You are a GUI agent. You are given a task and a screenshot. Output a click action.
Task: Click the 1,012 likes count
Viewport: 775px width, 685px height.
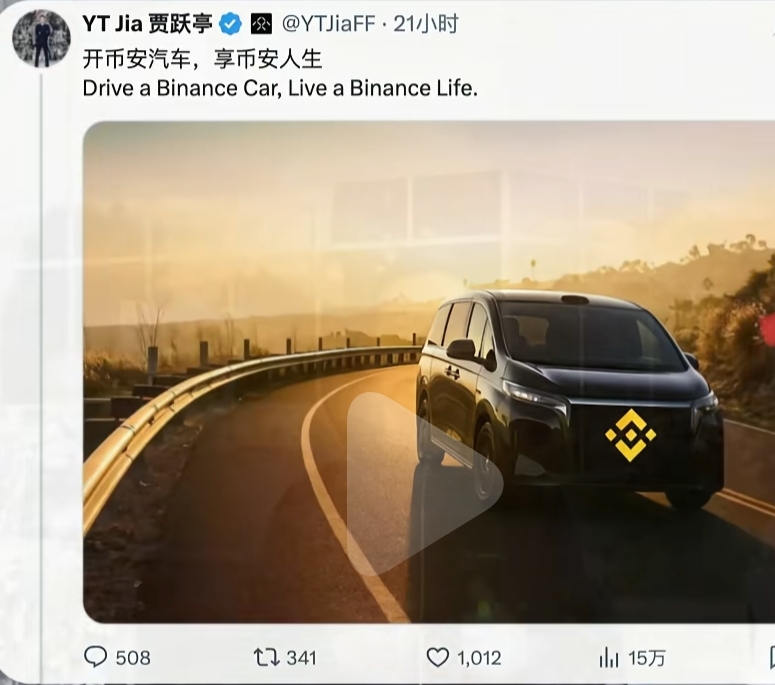coord(479,658)
